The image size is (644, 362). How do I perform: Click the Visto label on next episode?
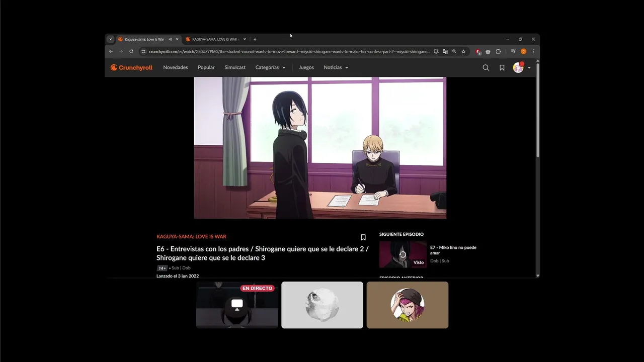(x=419, y=262)
